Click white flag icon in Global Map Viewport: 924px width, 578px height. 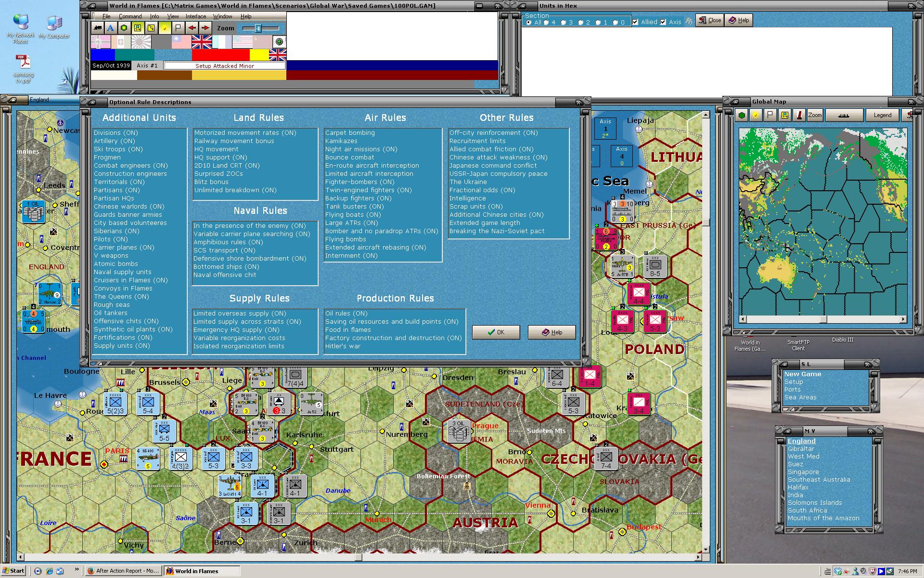(x=770, y=115)
